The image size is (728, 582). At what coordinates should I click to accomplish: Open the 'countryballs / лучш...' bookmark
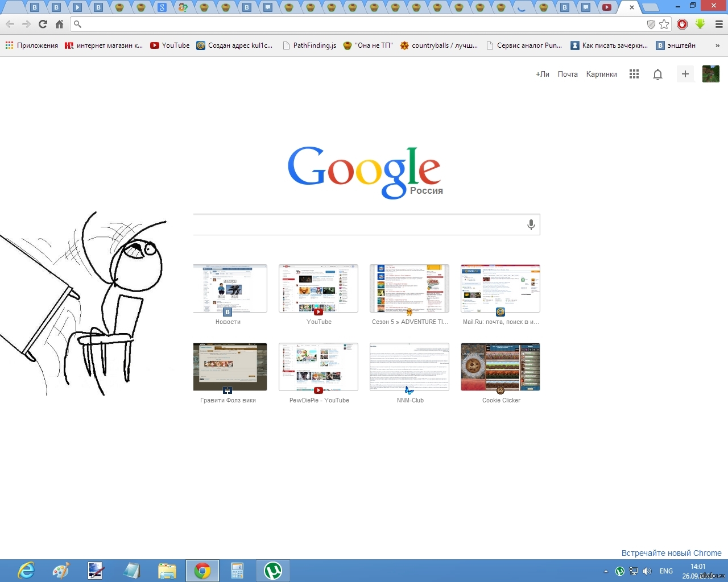click(x=439, y=45)
